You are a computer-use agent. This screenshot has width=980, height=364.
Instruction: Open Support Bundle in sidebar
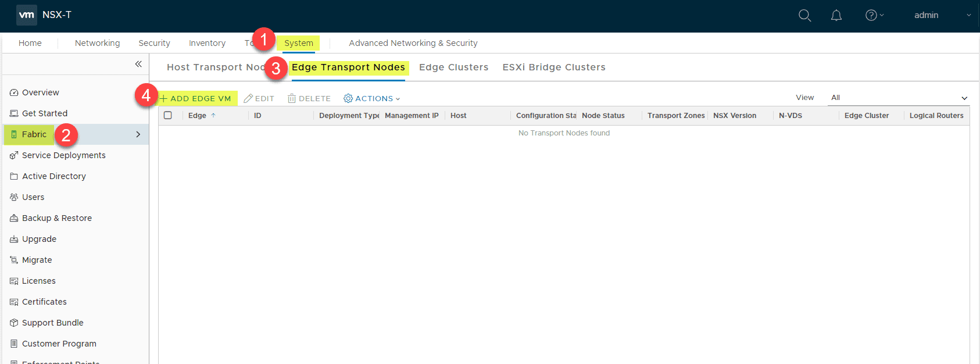tap(53, 323)
